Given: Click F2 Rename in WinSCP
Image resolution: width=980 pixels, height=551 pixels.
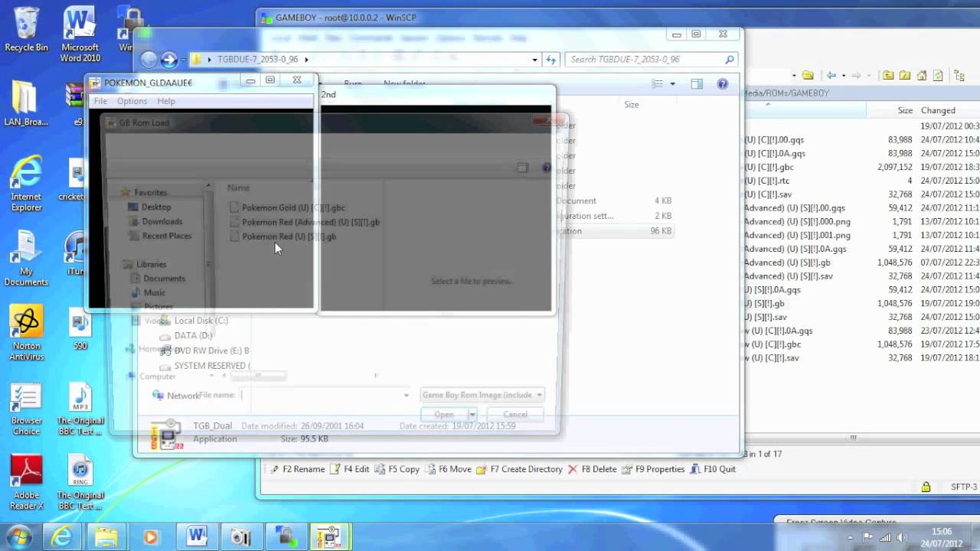Looking at the screenshot, I should pyautogui.click(x=297, y=469).
